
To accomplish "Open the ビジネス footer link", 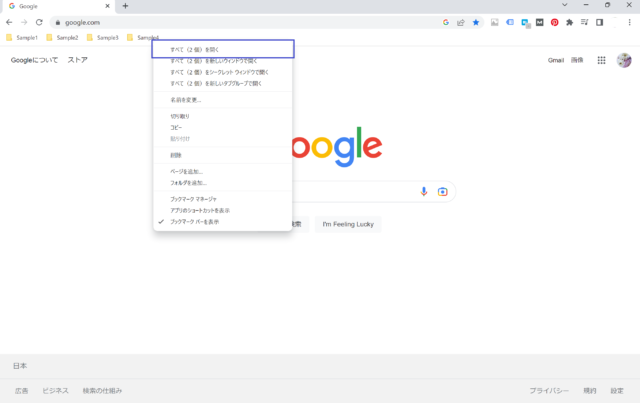I will tap(56, 391).
